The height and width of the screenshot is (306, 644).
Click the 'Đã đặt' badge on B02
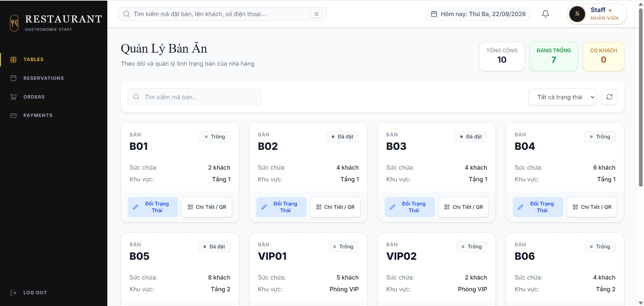click(x=342, y=137)
